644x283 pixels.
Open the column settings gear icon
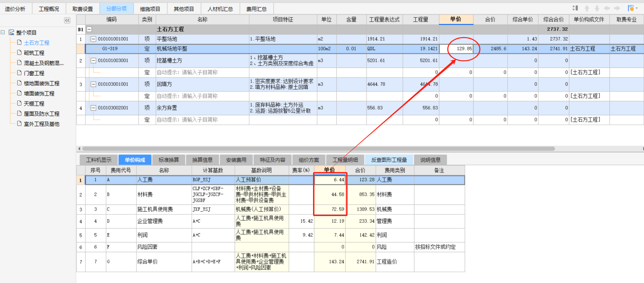tap(630, 8)
